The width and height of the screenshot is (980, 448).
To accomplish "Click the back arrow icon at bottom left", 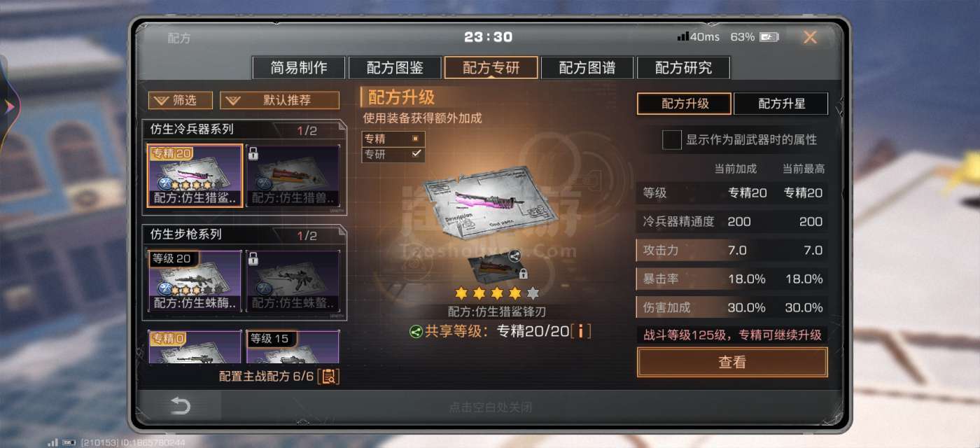I will coord(181,406).
